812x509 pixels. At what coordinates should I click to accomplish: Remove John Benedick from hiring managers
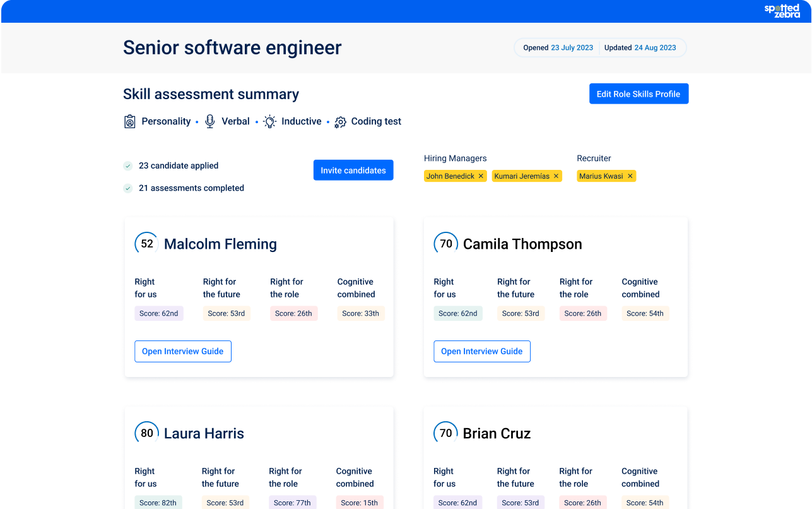click(x=481, y=176)
